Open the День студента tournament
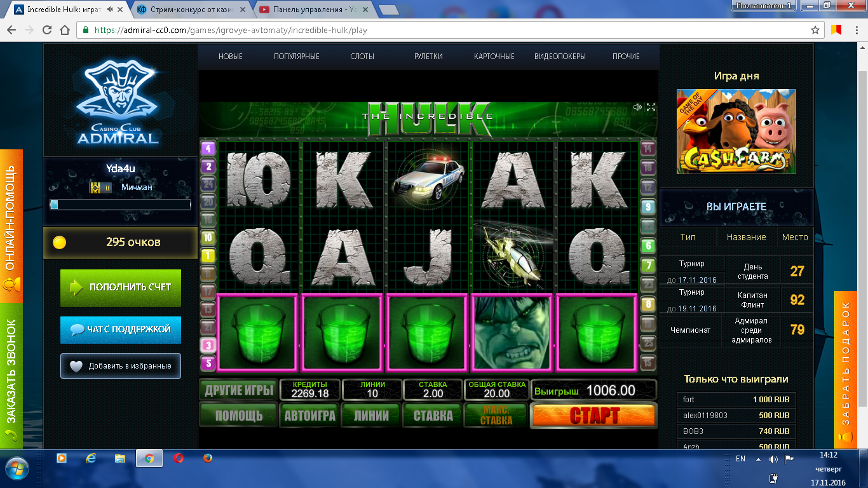 coord(753,271)
